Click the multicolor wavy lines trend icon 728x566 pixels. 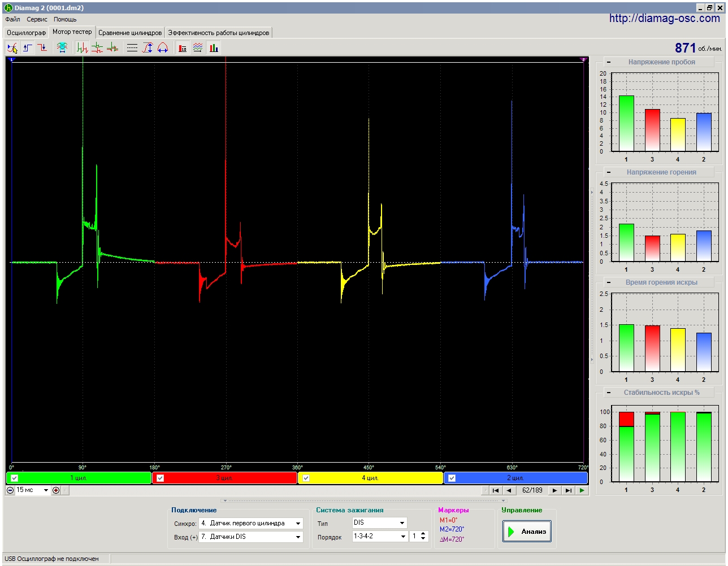tap(198, 48)
